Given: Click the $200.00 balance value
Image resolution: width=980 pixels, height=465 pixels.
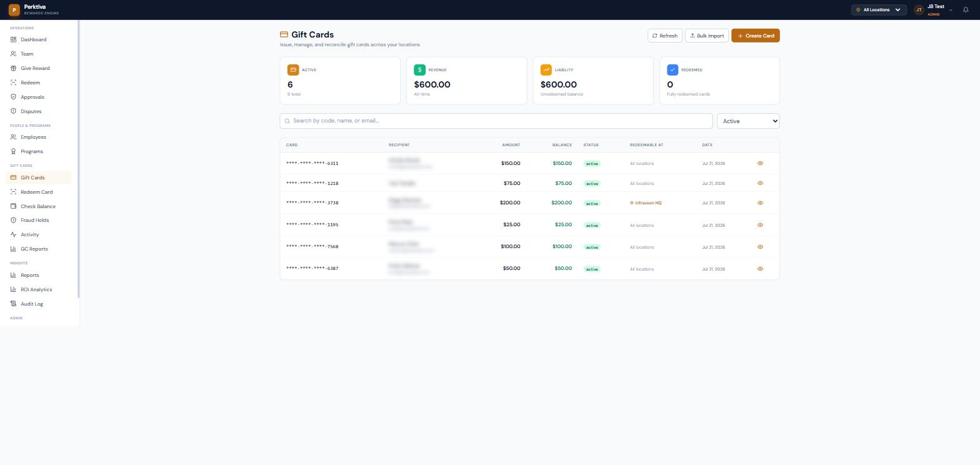Looking at the screenshot, I should (x=561, y=203).
